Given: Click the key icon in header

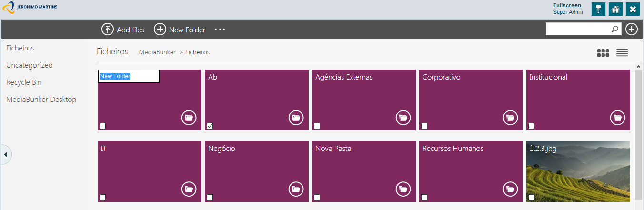Looking at the screenshot, I should 598,9.
